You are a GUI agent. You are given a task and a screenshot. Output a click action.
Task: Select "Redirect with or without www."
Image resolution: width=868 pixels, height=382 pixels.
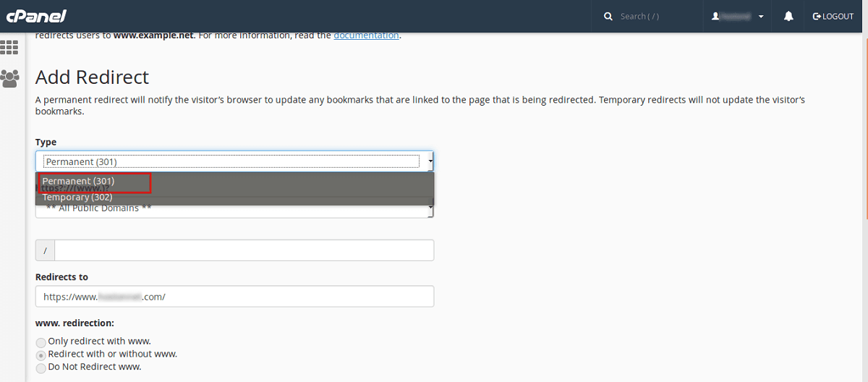41,355
